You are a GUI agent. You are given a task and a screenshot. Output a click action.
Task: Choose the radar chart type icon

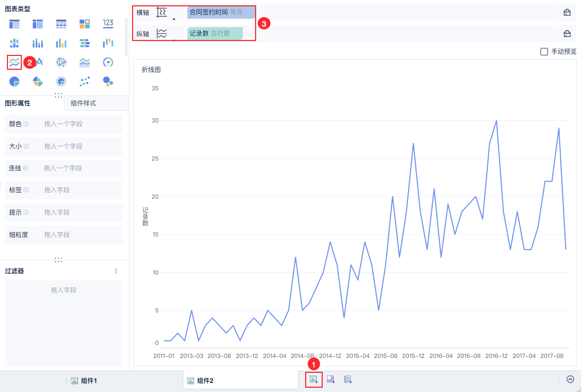61,62
